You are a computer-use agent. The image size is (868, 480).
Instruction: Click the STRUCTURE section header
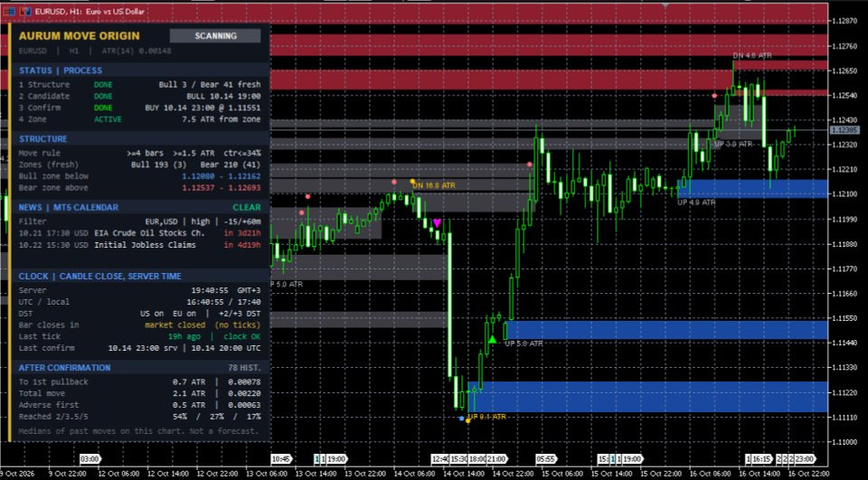pos(43,139)
